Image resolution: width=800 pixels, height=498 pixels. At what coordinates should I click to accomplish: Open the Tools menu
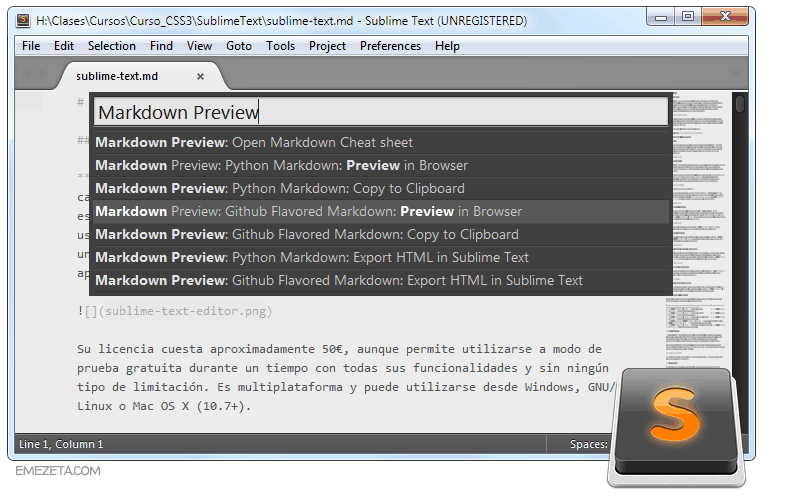[x=280, y=46]
